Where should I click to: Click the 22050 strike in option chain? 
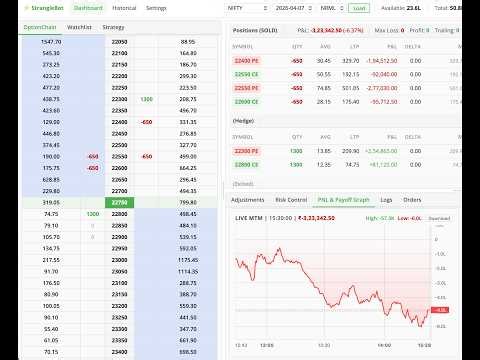click(x=119, y=42)
